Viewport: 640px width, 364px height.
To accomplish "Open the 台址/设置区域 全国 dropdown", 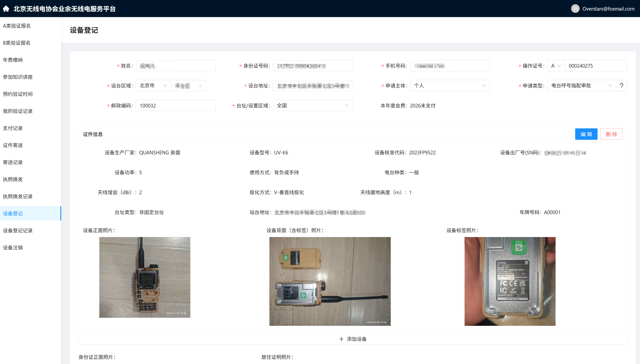I will coord(312,105).
